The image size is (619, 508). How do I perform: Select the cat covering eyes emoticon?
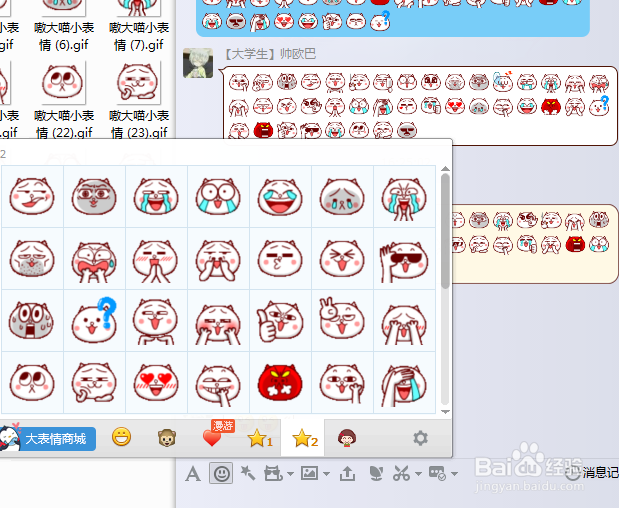tap(404, 321)
